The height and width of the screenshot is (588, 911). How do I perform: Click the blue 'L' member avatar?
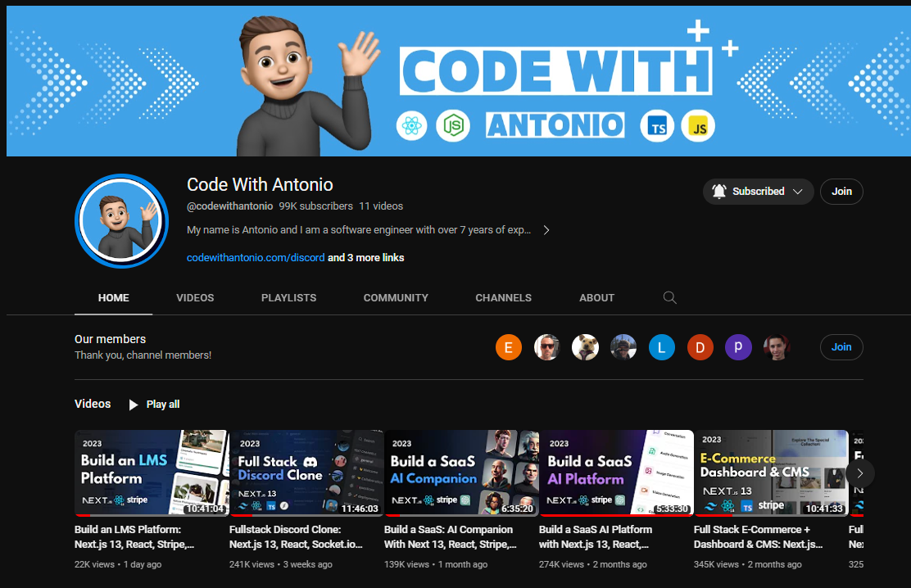[x=661, y=347]
